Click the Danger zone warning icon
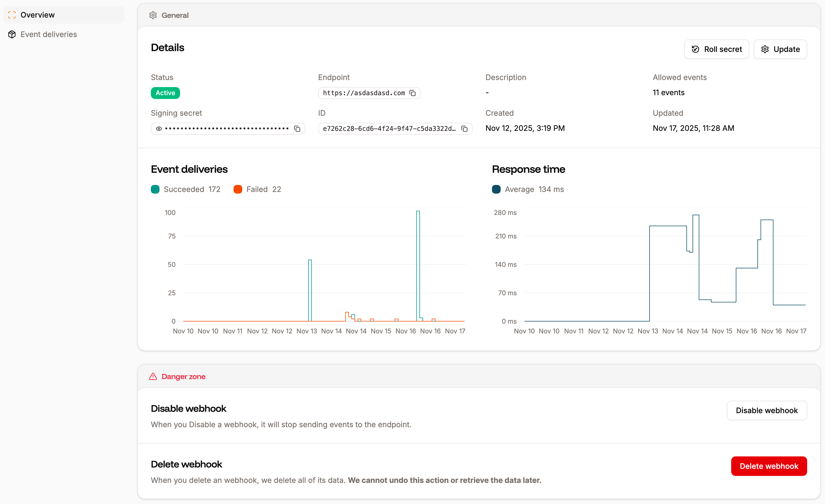The image size is (825, 504). point(153,376)
